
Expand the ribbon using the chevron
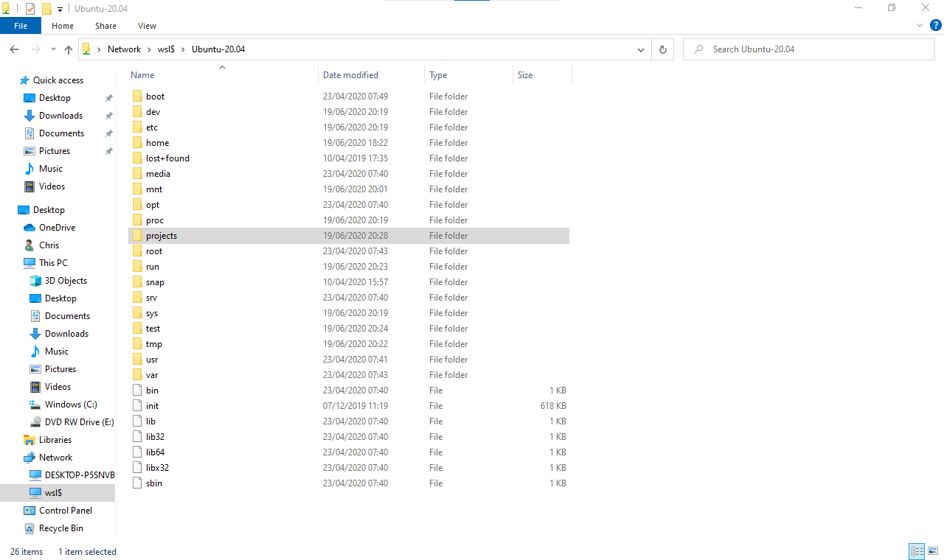click(920, 26)
